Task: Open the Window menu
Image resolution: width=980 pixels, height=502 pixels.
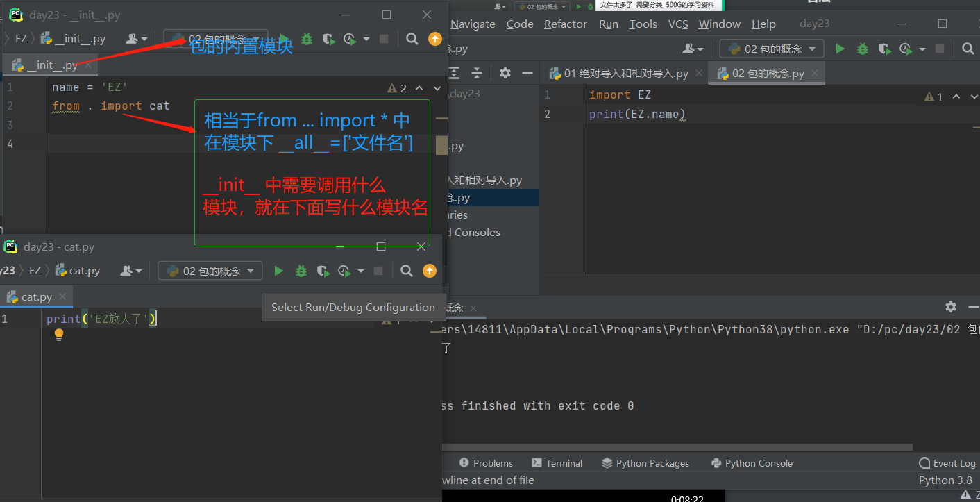Action: [x=720, y=24]
